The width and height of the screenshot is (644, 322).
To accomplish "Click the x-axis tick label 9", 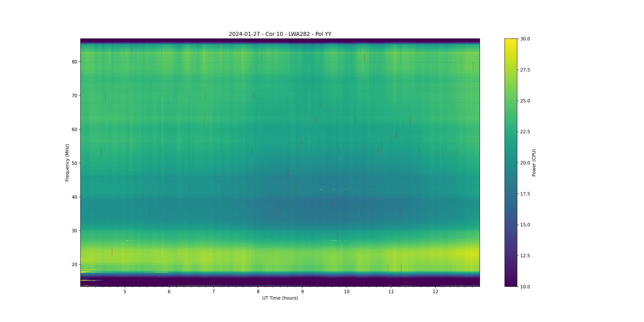I will [x=302, y=292].
